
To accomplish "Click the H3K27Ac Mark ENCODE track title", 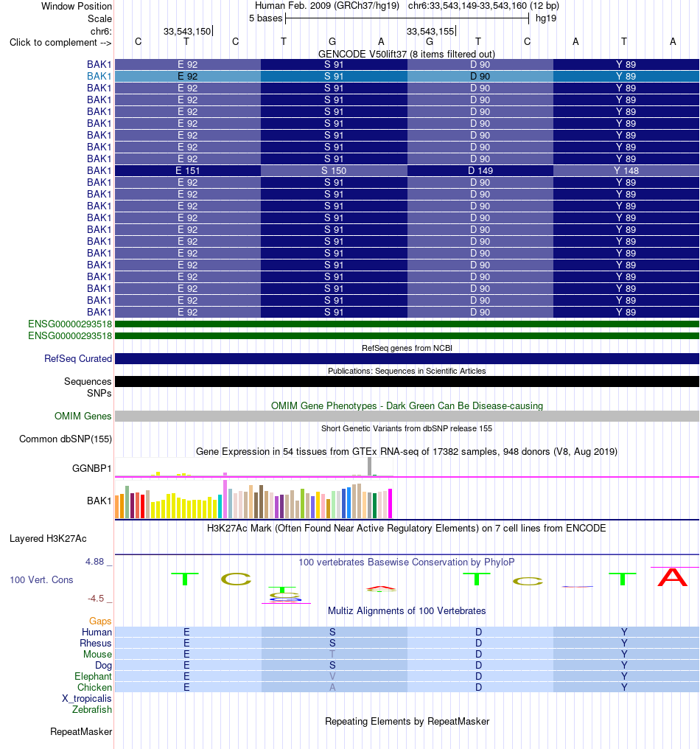I will 406,529.
